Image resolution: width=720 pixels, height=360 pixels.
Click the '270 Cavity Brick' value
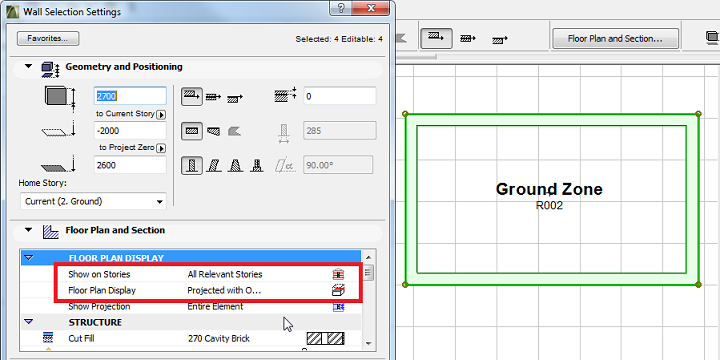(x=219, y=338)
